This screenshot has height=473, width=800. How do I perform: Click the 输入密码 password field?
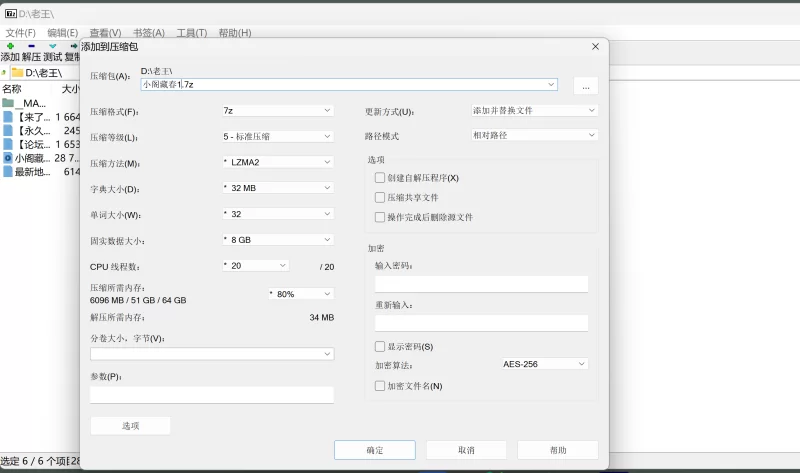click(481, 284)
